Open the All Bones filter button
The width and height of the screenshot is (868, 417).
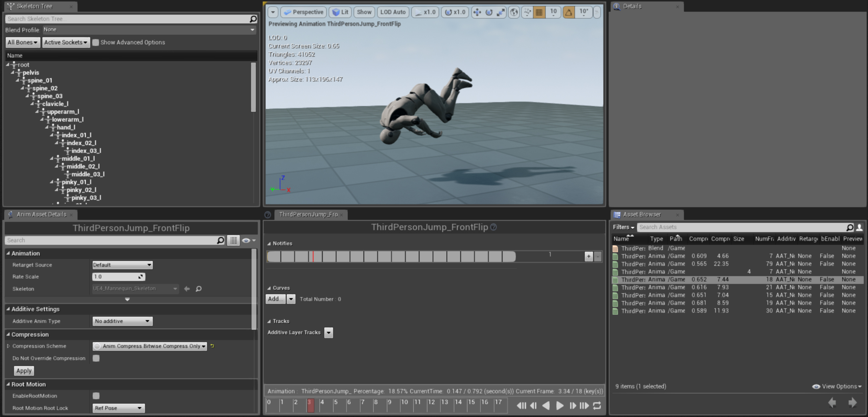click(22, 42)
